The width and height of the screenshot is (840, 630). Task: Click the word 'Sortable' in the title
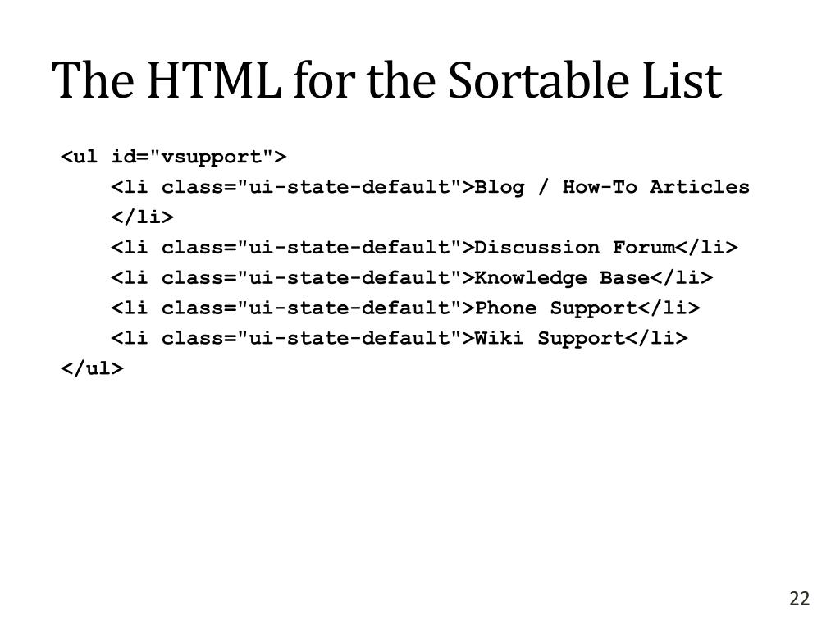point(538,80)
